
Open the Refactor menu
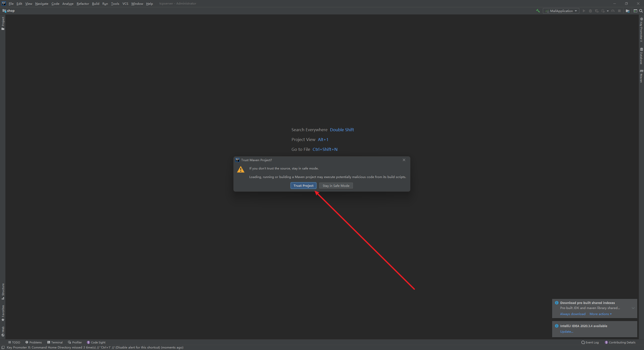pos(83,4)
